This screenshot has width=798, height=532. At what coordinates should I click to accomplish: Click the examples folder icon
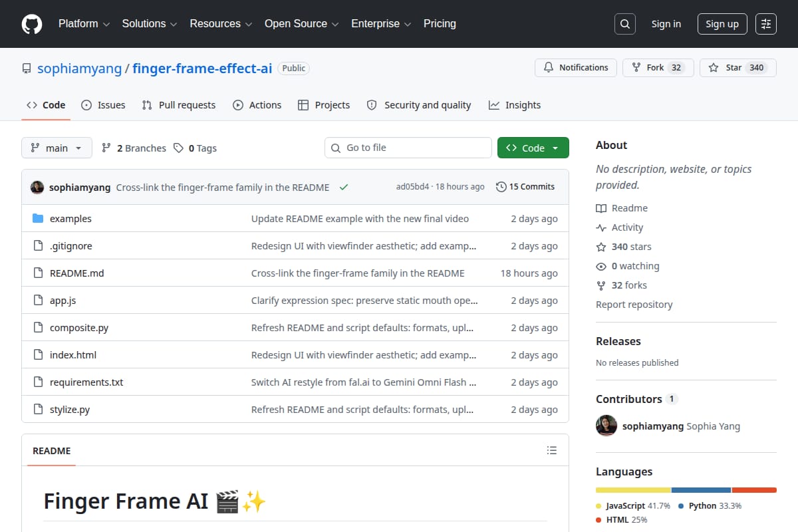[x=38, y=219]
